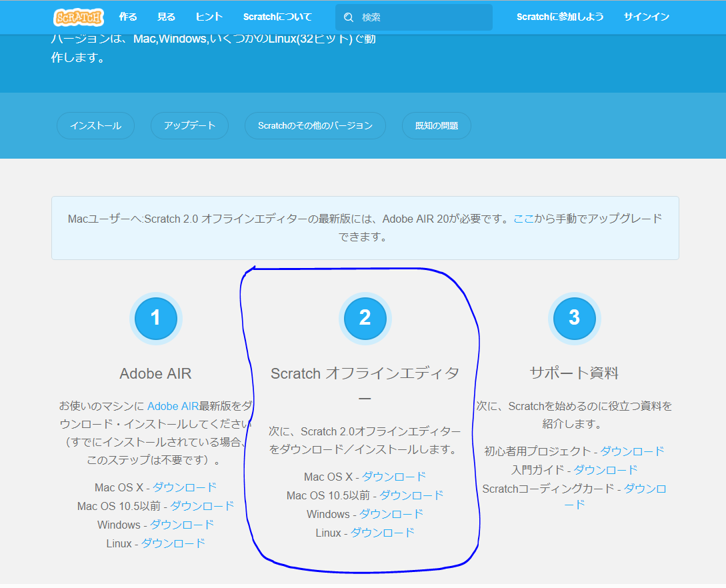Select Scratchのその他のバージョン button
Image resolution: width=726 pixels, height=588 pixels.
click(x=315, y=125)
